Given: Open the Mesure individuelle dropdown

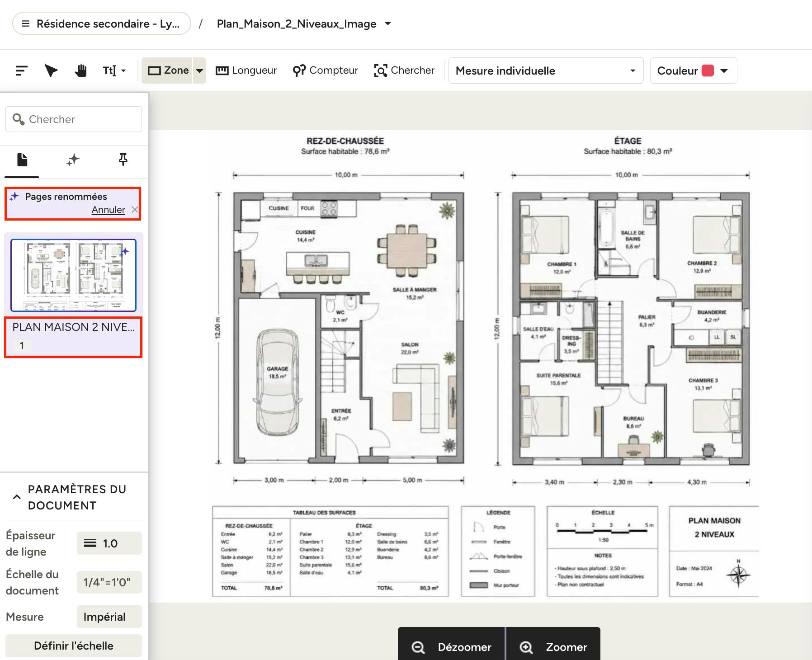Looking at the screenshot, I should 546,71.
